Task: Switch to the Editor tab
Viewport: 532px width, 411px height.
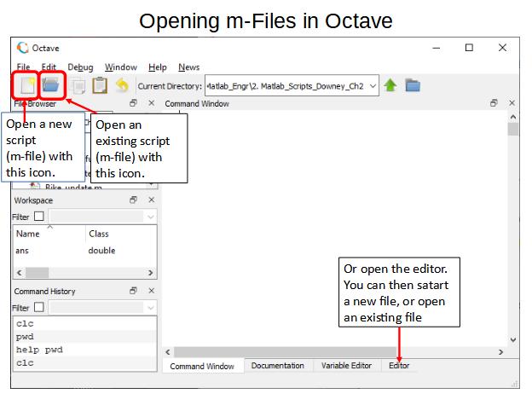Action: point(399,366)
